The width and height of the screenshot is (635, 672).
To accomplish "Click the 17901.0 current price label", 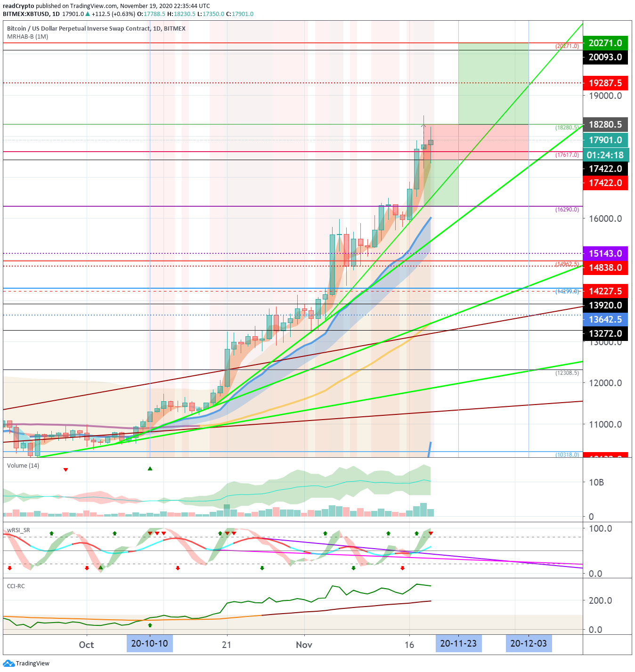I will coord(605,140).
